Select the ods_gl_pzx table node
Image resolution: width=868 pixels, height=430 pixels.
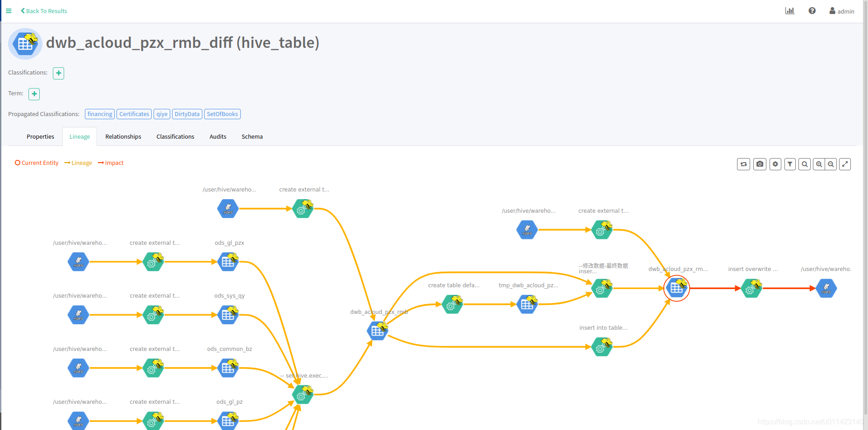point(229,262)
